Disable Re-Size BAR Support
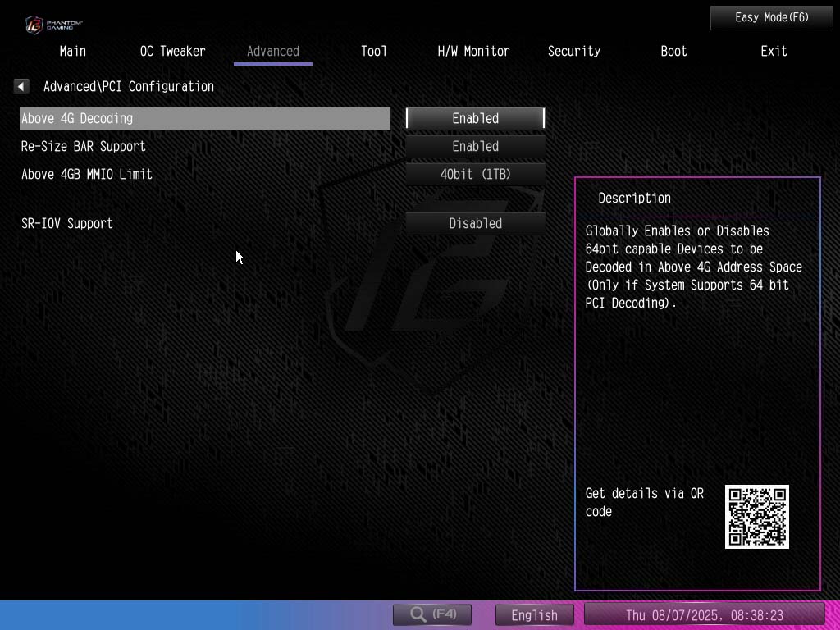Image resolution: width=840 pixels, height=630 pixels. [475, 146]
